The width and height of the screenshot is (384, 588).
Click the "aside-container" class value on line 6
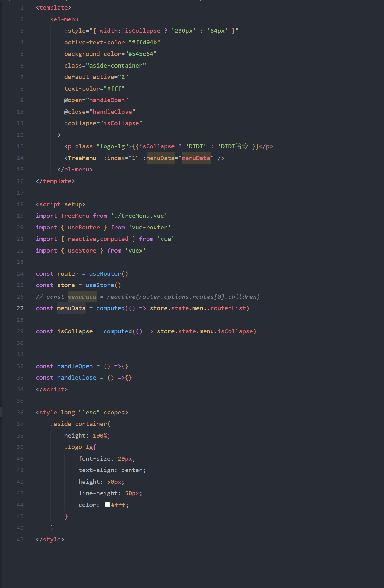(x=116, y=65)
